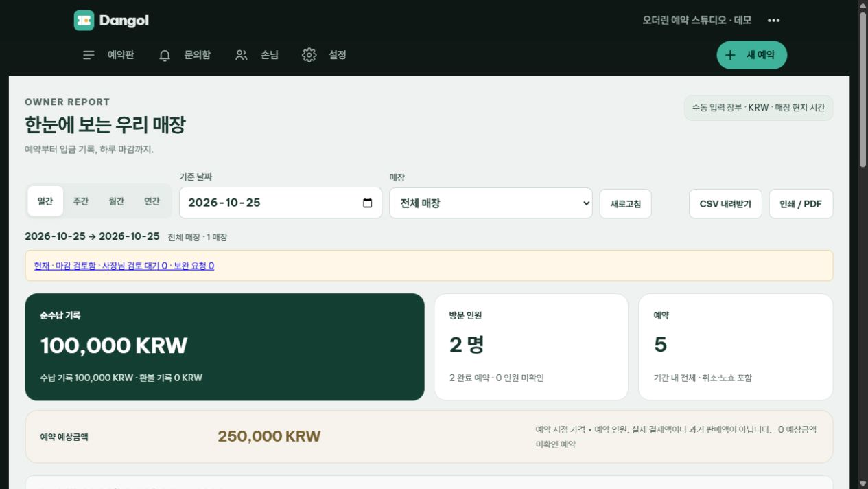Click the Dangol brand name text

(x=124, y=21)
